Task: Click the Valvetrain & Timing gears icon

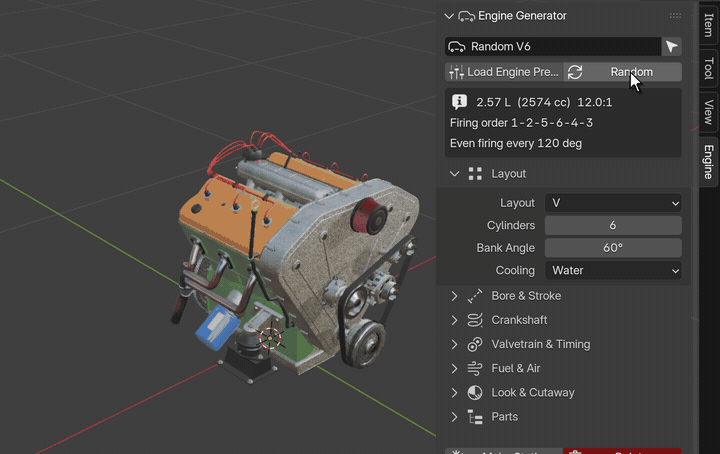Action: (x=475, y=344)
